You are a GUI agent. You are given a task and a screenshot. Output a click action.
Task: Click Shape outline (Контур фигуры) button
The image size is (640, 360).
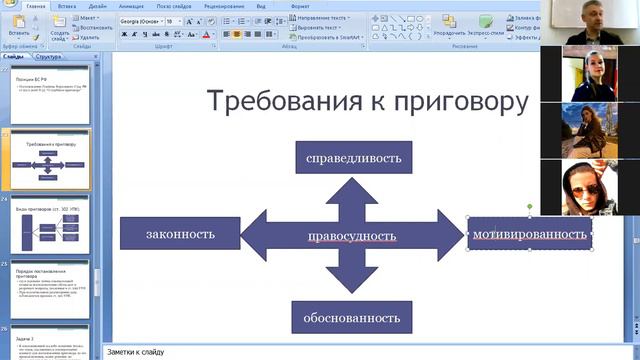coord(523,28)
